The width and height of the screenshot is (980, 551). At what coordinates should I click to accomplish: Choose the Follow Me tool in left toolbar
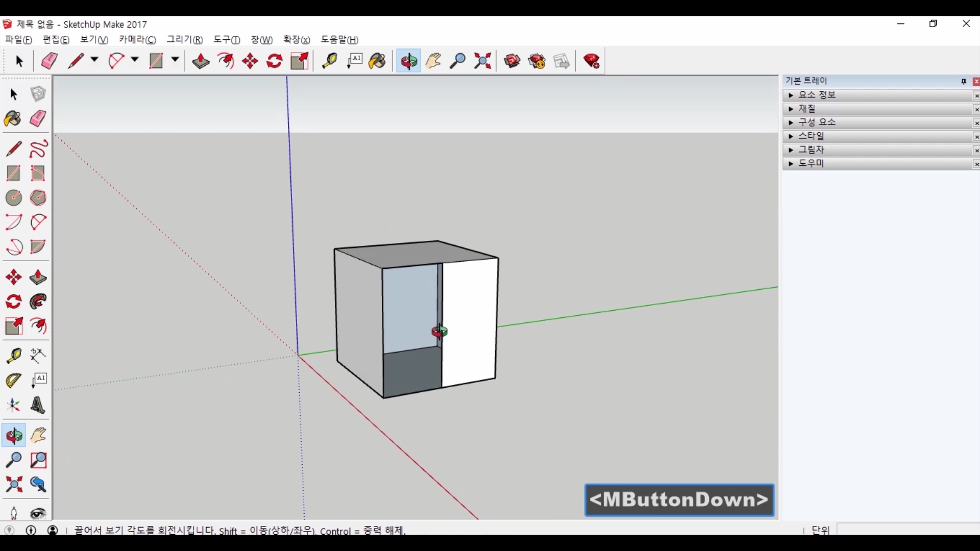[x=38, y=302]
